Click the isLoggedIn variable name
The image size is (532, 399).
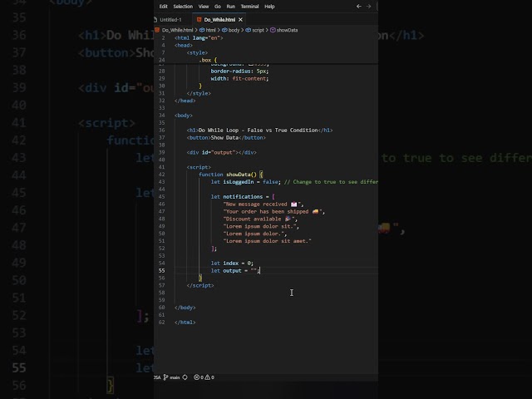(x=239, y=182)
